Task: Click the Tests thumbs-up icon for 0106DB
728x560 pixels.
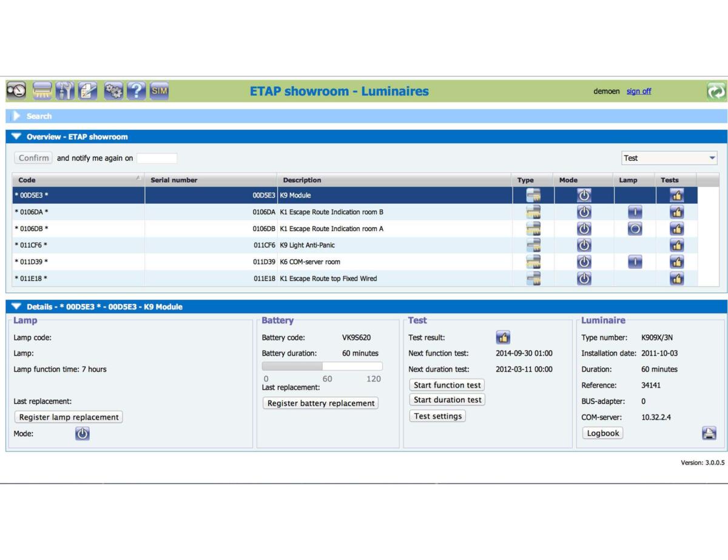Action: pyautogui.click(x=676, y=229)
